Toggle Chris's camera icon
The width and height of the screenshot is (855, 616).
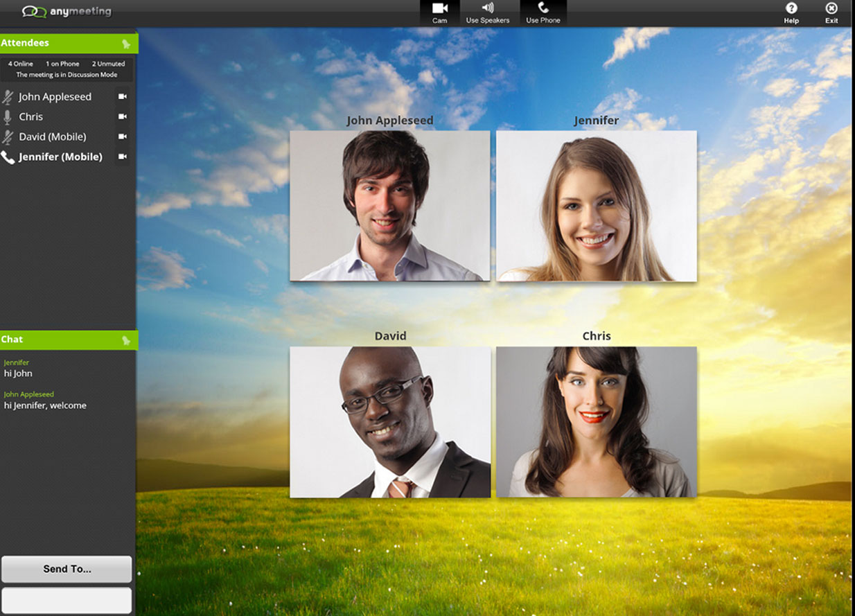123,116
